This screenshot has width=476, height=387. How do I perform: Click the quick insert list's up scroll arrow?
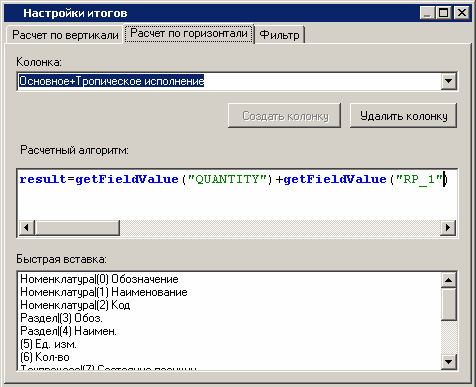pos(449,280)
